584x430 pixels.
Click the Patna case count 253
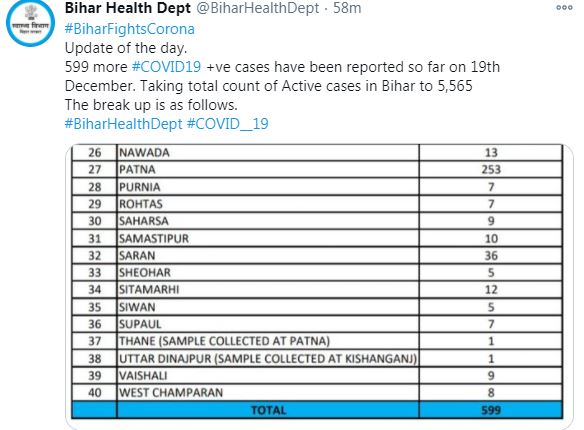point(491,170)
